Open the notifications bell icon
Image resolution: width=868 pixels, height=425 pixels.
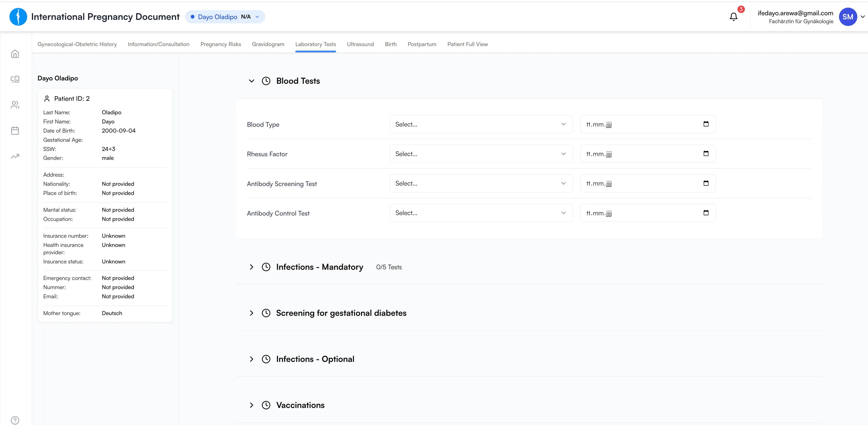pos(733,17)
